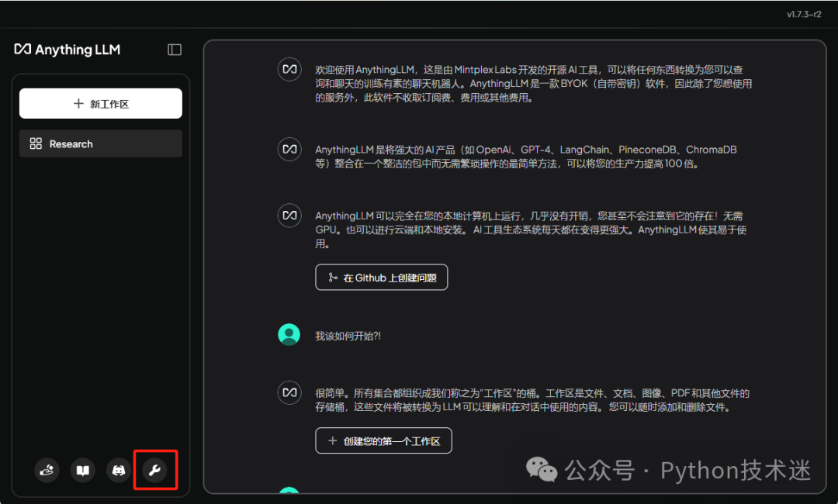Click the message text 我该如何开始?!

pyautogui.click(x=348, y=336)
